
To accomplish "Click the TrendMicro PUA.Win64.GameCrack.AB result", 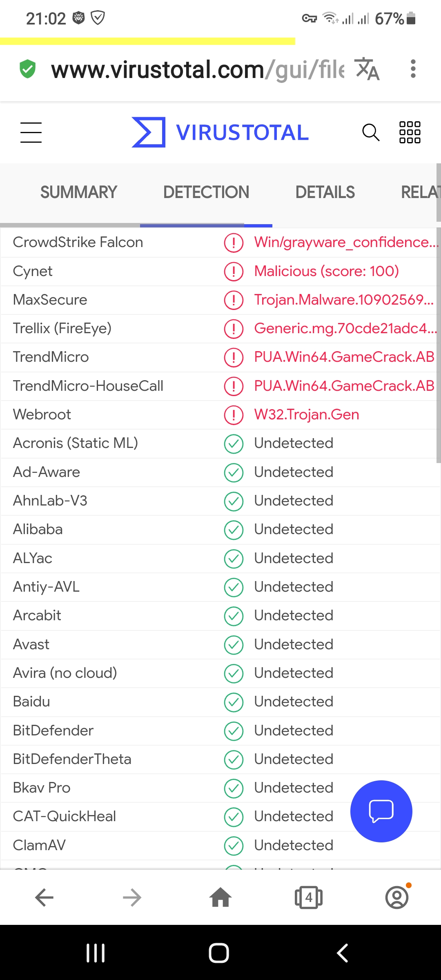I will click(344, 357).
